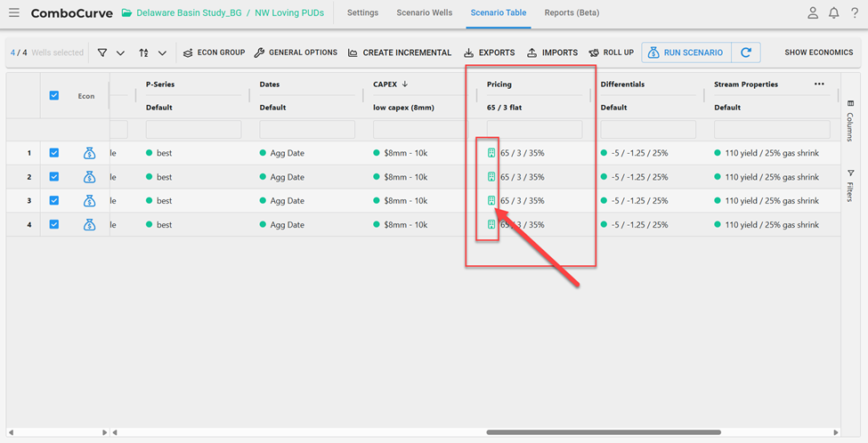The height and width of the screenshot is (443, 868).
Task: Click the econ money bag icon in row 4
Action: [89, 225]
